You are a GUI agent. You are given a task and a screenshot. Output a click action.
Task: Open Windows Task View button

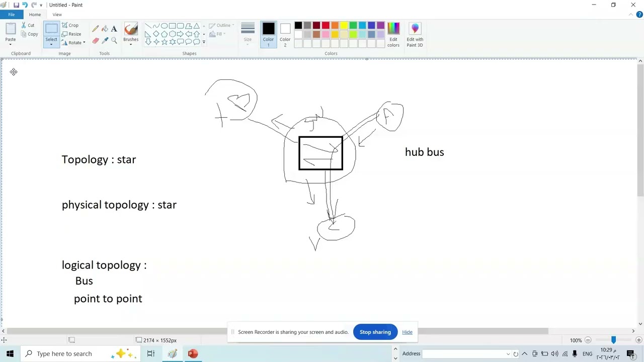tap(150, 353)
